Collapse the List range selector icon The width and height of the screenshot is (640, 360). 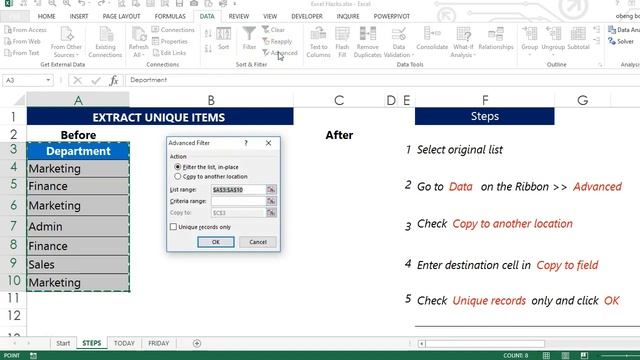[271, 189]
